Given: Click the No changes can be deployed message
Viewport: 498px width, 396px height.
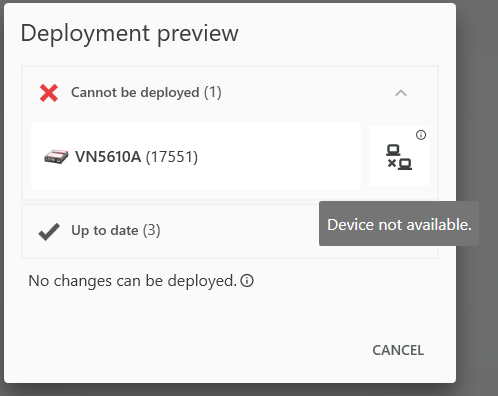Looking at the screenshot, I should 132,281.
